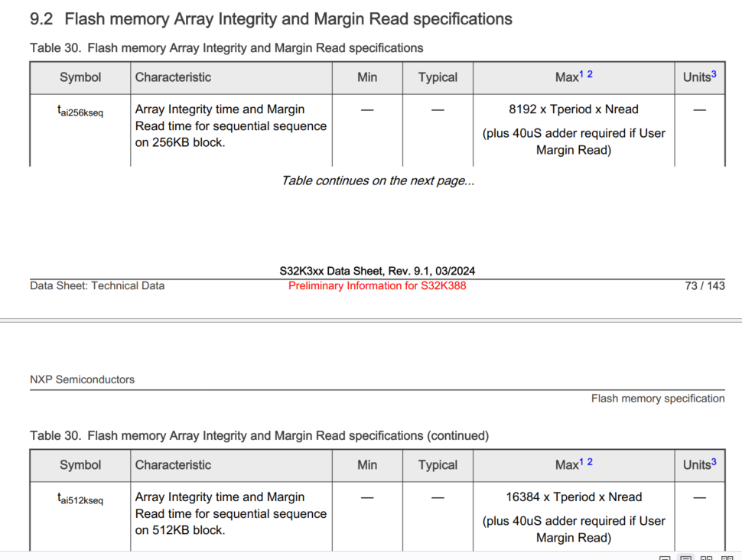742x560 pixels.
Task: Select the highlighted continuous scroll view icon
Action: click(x=686, y=558)
